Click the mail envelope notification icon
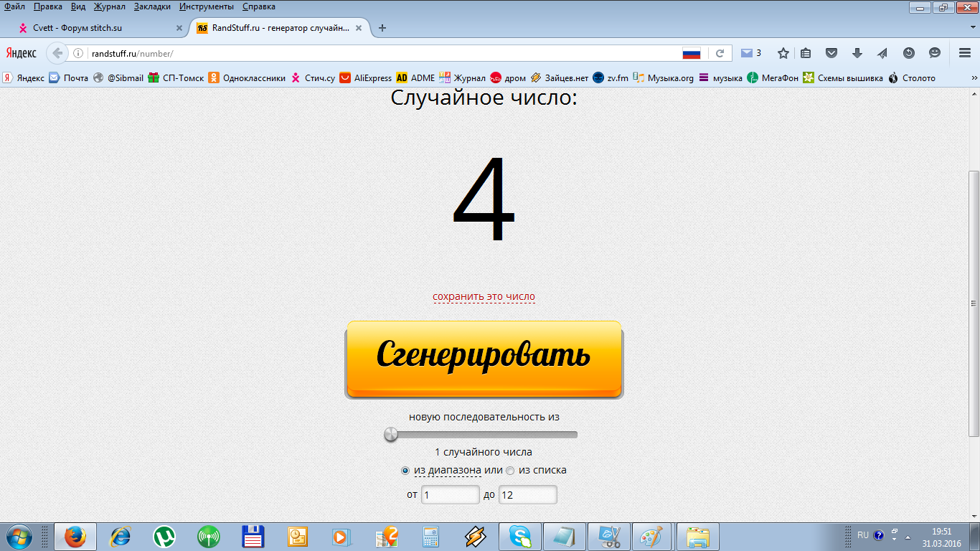This screenshot has height=551, width=980. point(747,53)
